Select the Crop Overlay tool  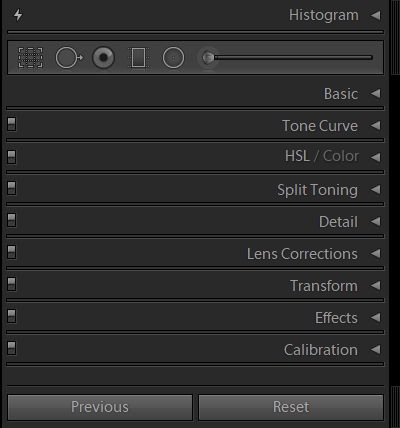tap(30, 58)
